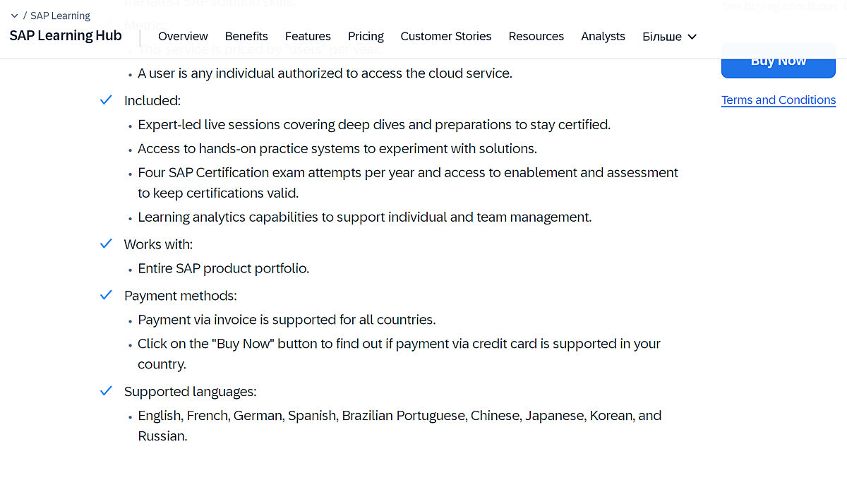Open the Analysts section
This screenshot has height=504, width=847.
coord(603,36)
